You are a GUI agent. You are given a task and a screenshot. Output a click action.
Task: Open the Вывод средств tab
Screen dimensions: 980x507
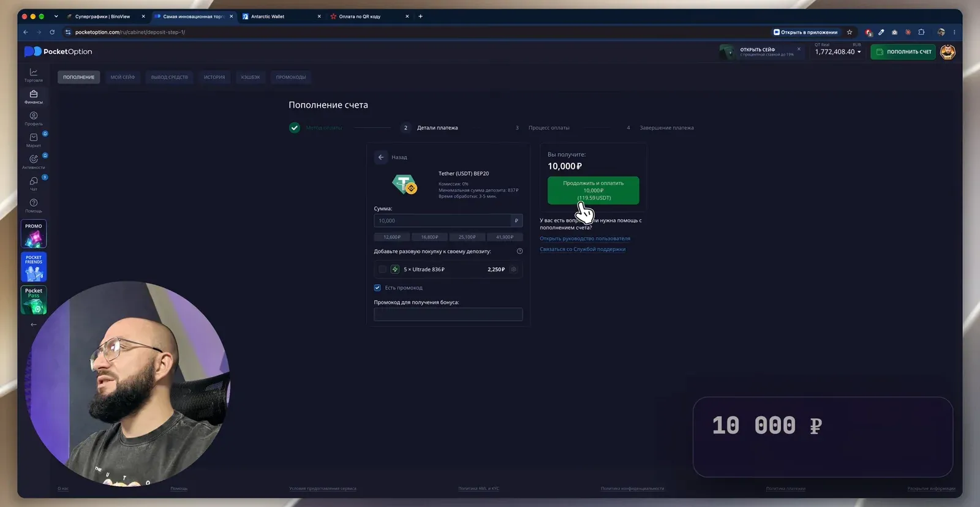tap(170, 77)
